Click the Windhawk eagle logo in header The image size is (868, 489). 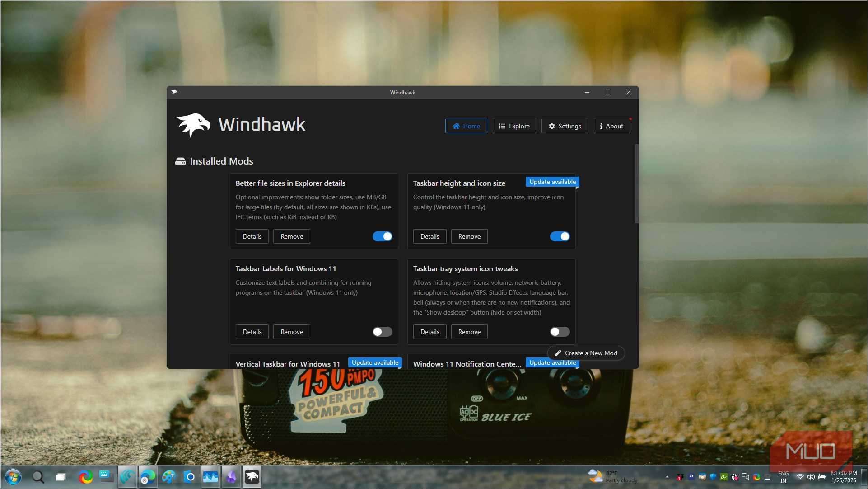193,125
